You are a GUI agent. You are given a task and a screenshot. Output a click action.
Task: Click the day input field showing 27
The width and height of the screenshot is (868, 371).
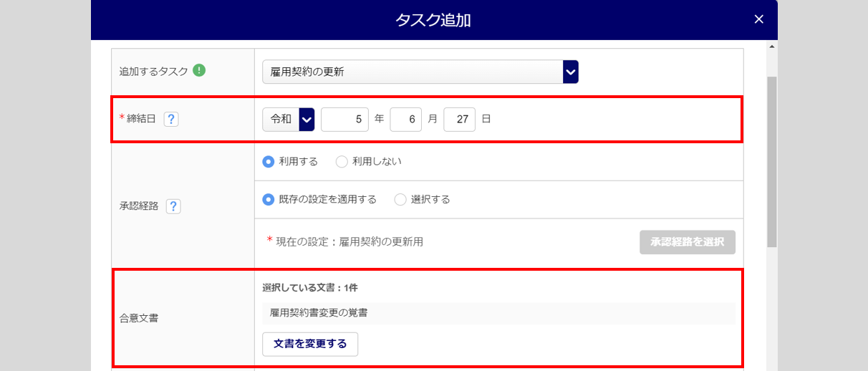[x=460, y=120]
